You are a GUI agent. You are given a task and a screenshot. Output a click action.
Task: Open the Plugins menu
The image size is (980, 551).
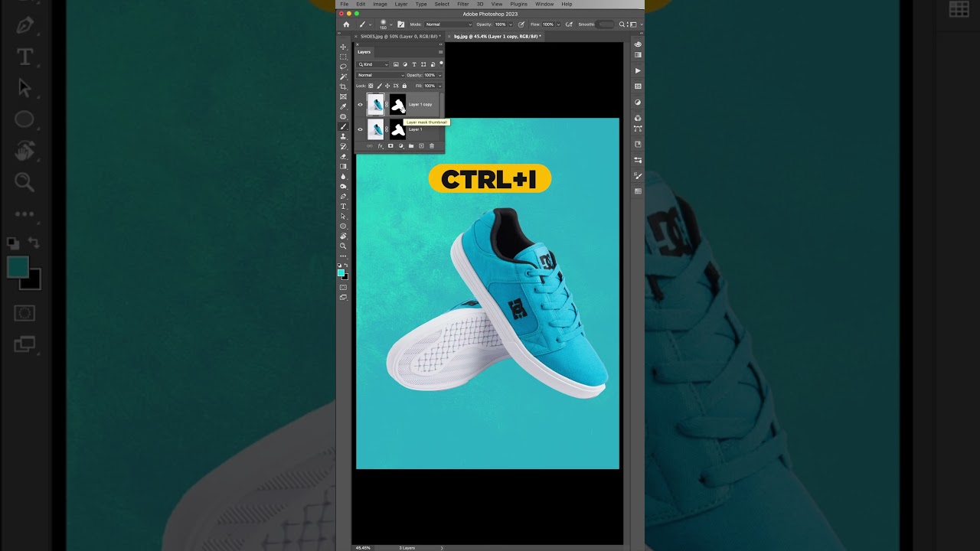[x=519, y=4]
